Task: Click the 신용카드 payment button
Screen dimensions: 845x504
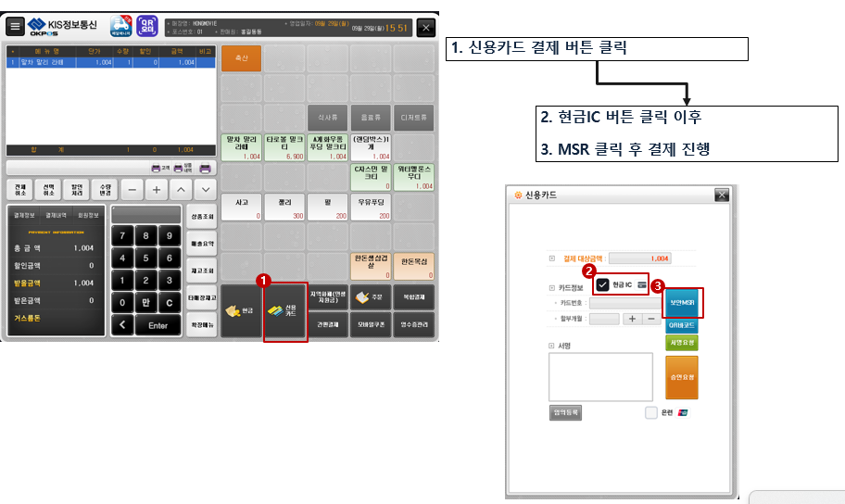Action: tap(285, 309)
